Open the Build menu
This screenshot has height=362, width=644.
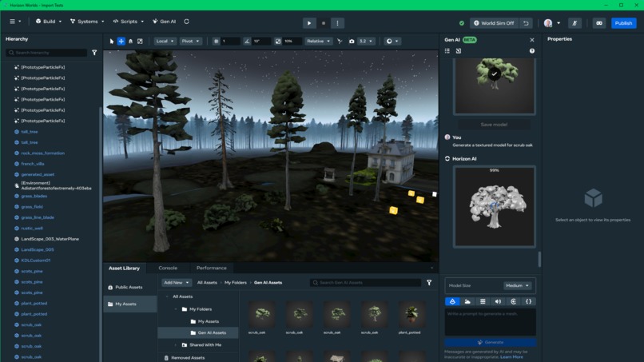click(x=49, y=22)
